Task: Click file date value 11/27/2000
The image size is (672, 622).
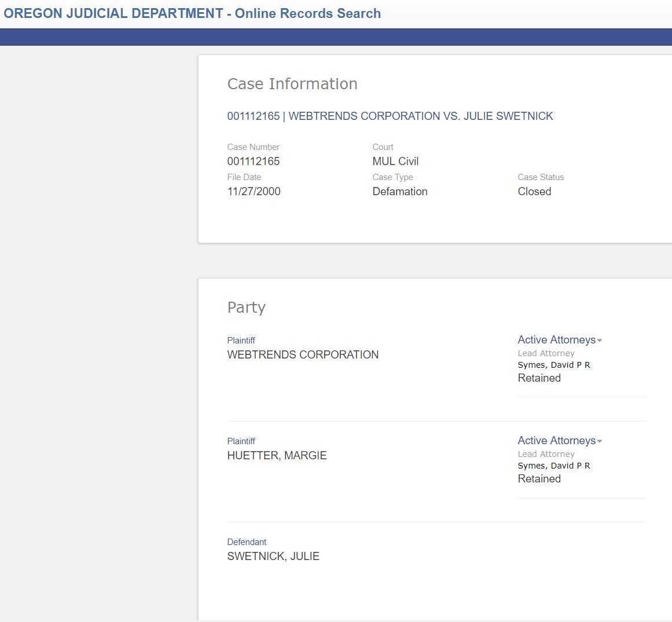Action: pyautogui.click(x=254, y=191)
